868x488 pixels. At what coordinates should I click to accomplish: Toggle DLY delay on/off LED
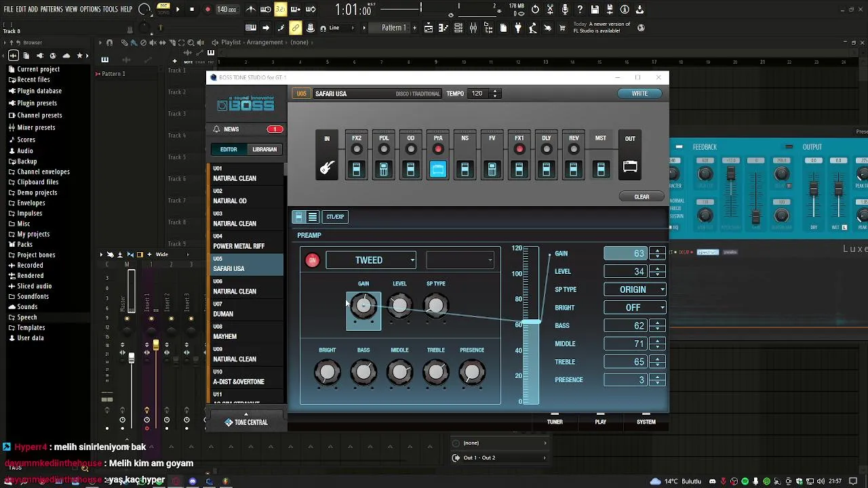[x=547, y=149]
